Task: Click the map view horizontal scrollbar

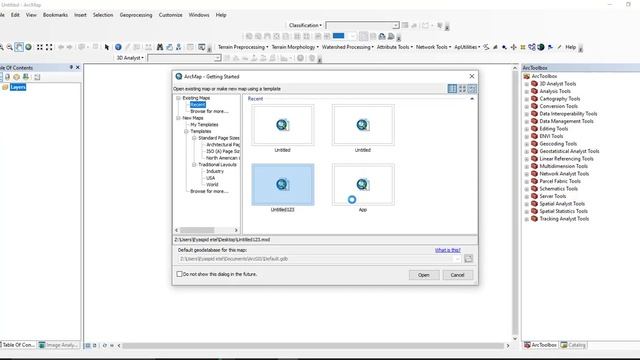Action: coord(313,346)
